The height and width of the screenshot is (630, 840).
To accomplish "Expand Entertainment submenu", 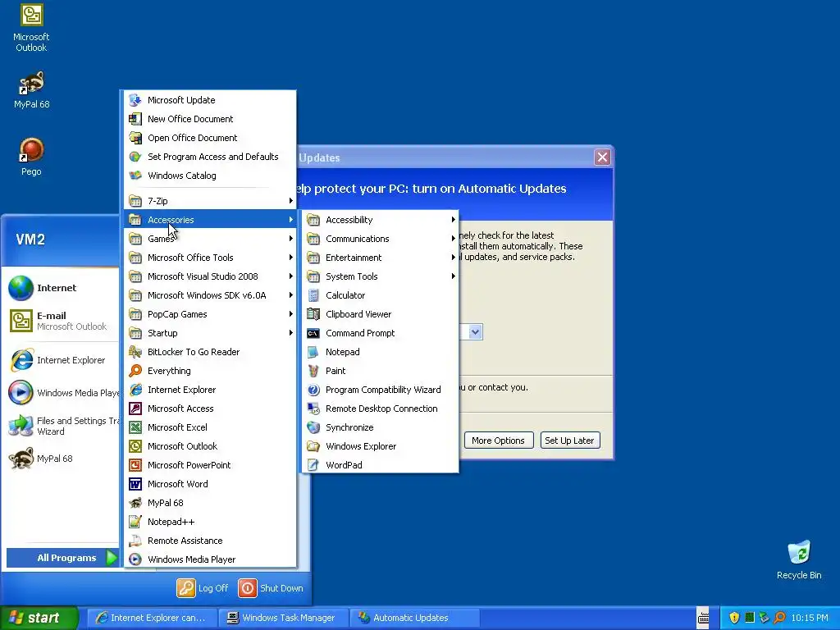I will [x=380, y=257].
